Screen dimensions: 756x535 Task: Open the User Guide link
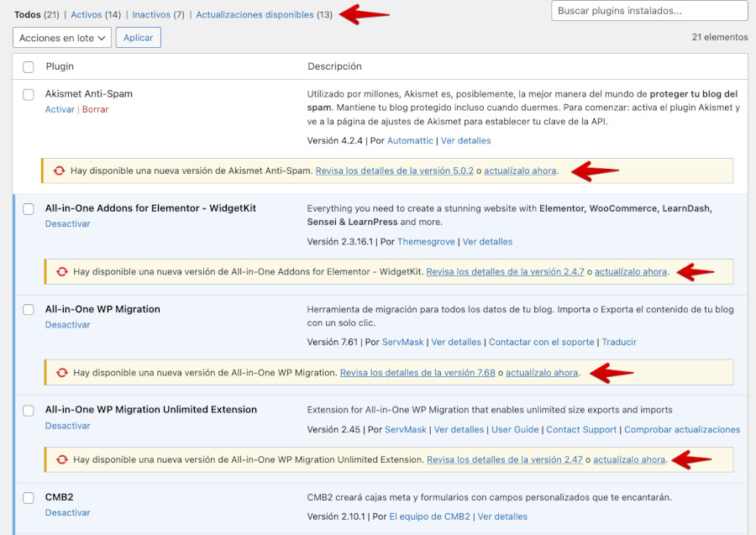coord(515,430)
